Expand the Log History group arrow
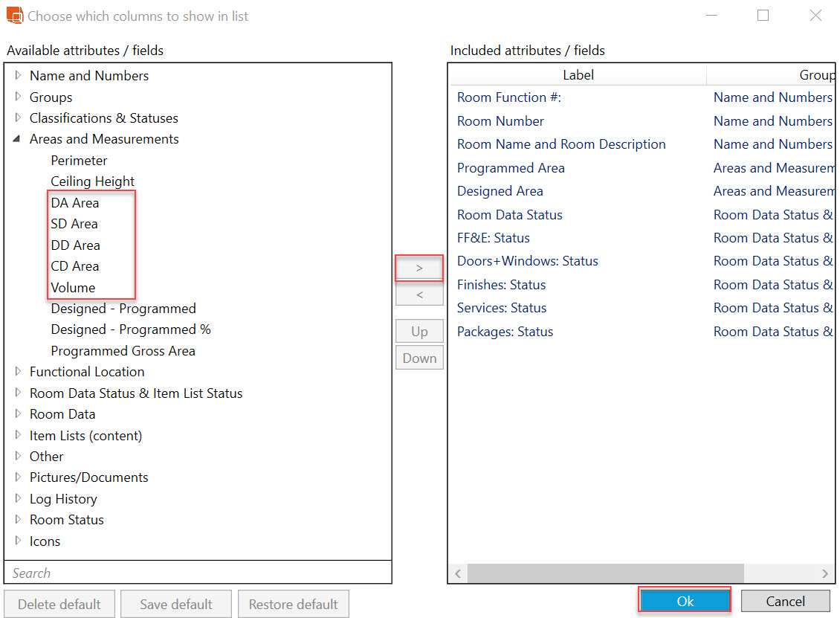Screen dimensions: 840x618 point(19,499)
